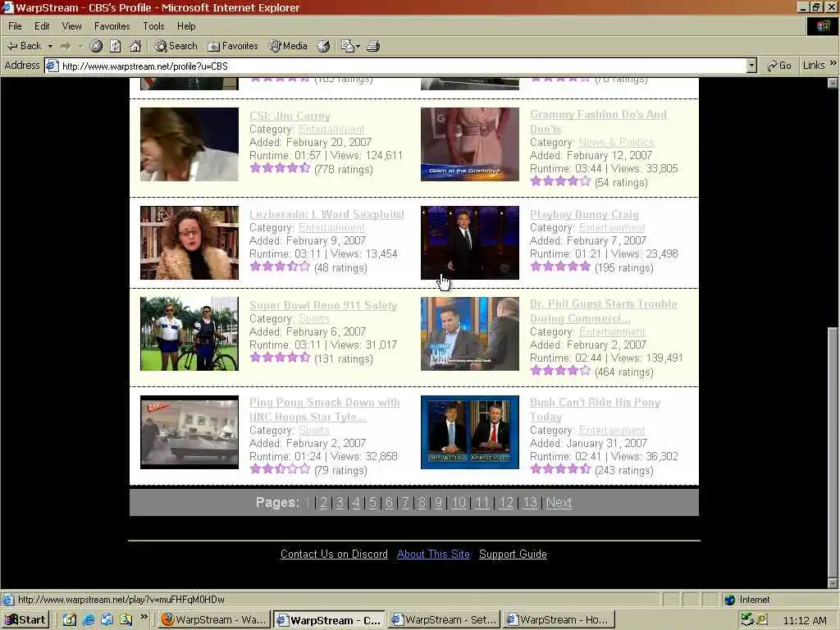Click the Start button

coord(25,620)
